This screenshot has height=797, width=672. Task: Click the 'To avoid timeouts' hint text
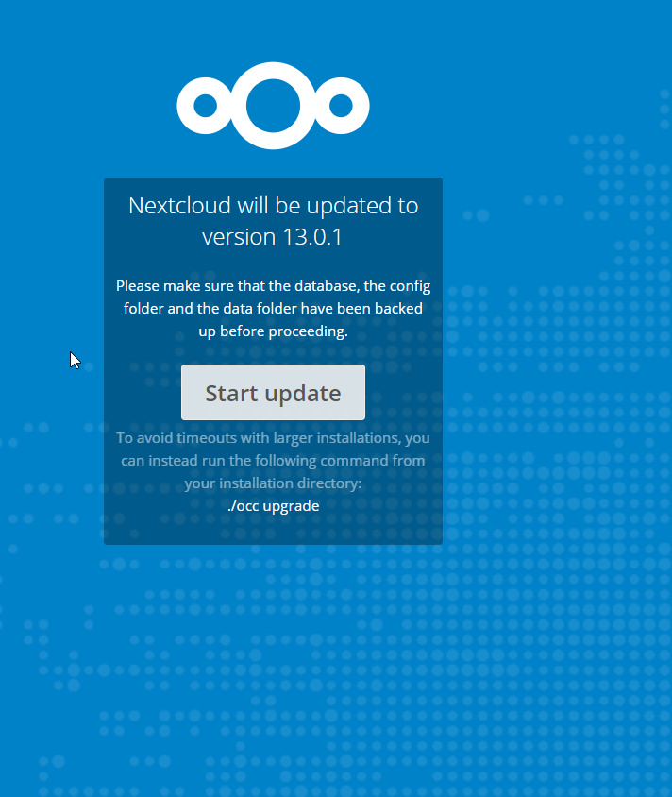pos(274,461)
